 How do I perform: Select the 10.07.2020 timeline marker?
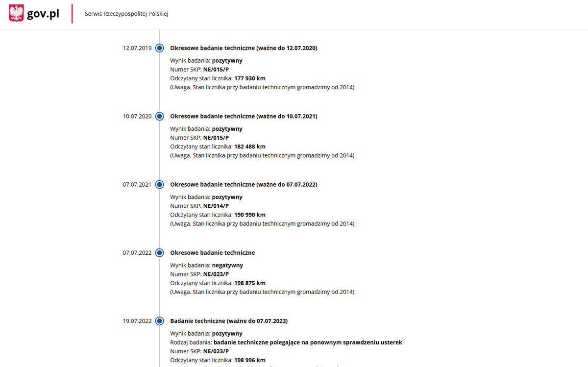point(159,116)
